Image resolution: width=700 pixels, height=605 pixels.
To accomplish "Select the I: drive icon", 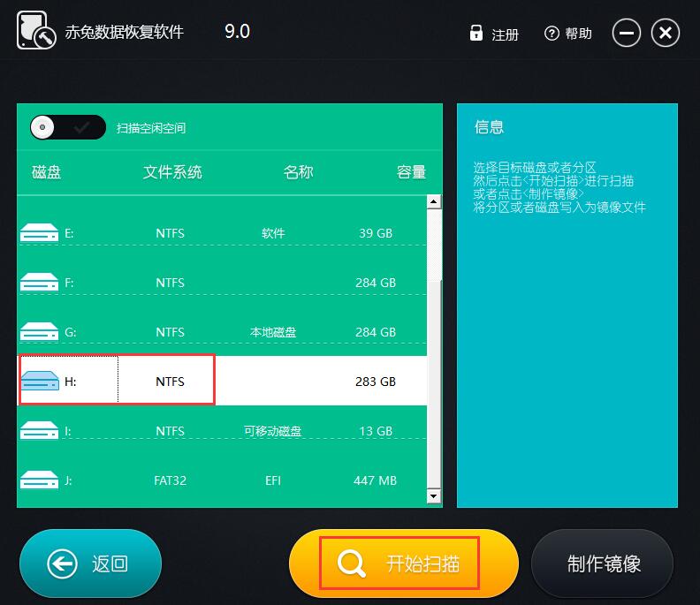I will point(39,430).
